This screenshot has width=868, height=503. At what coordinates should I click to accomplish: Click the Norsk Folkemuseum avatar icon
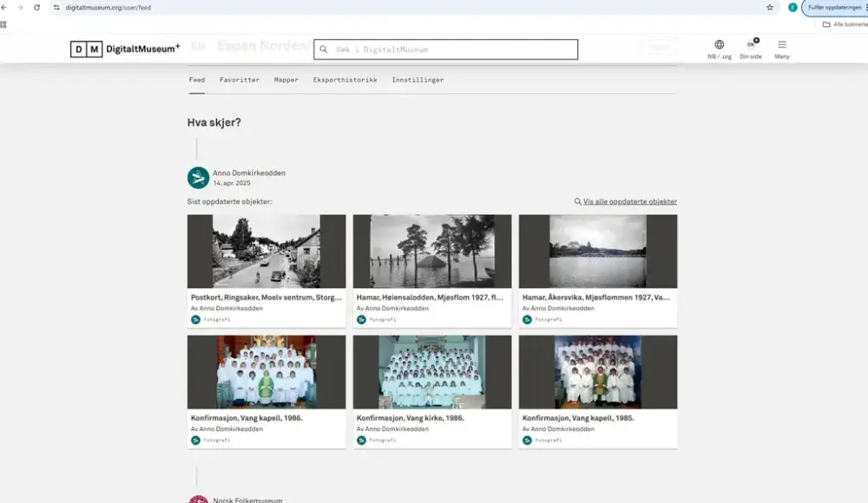coord(199,500)
